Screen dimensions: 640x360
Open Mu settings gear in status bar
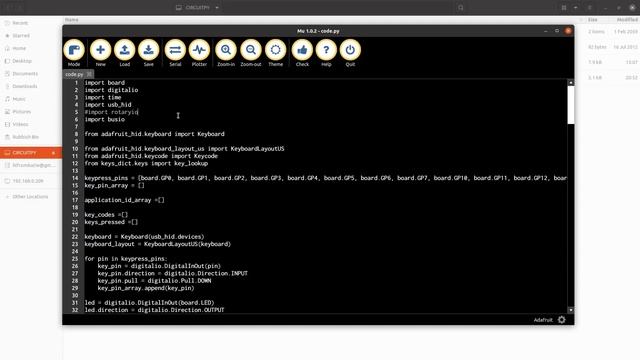click(562, 320)
